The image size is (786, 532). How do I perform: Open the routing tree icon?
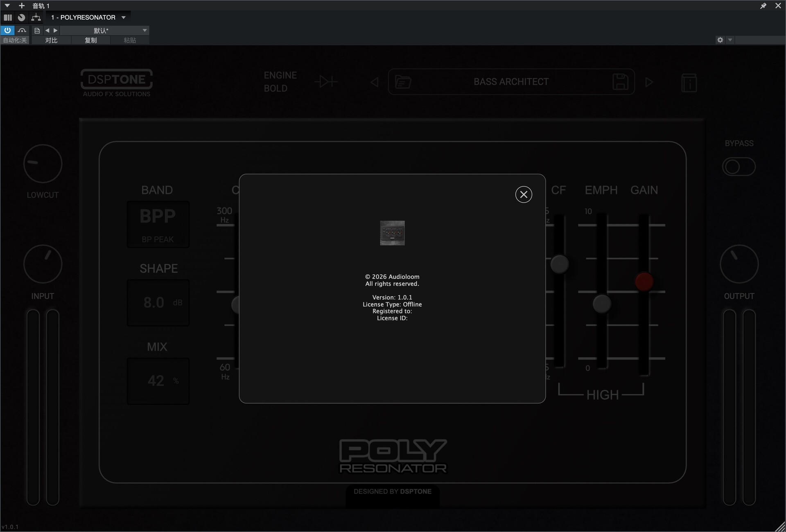click(36, 17)
